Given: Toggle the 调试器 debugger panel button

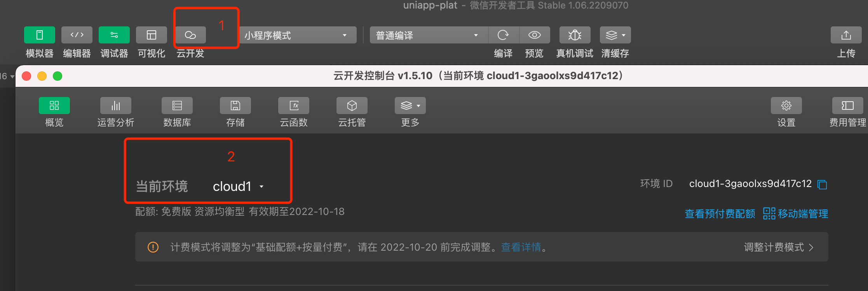Looking at the screenshot, I should click(114, 35).
